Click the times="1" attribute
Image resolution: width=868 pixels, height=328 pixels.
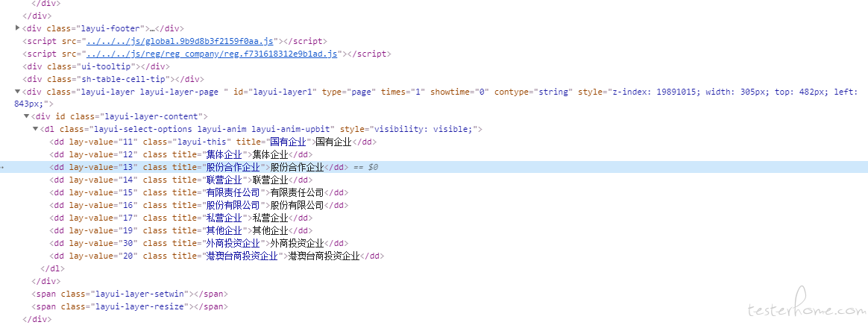click(403, 92)
